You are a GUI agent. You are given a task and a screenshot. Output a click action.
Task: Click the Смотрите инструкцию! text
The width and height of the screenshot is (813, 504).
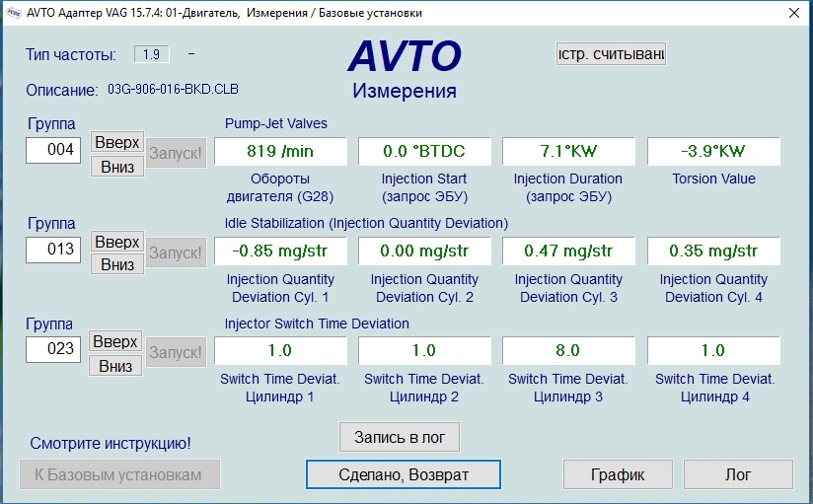(111, 443)
